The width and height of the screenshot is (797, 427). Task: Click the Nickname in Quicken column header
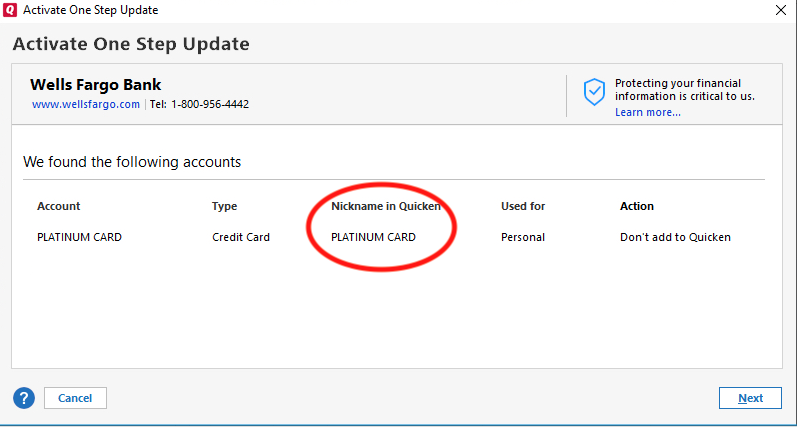click(386, 206)
